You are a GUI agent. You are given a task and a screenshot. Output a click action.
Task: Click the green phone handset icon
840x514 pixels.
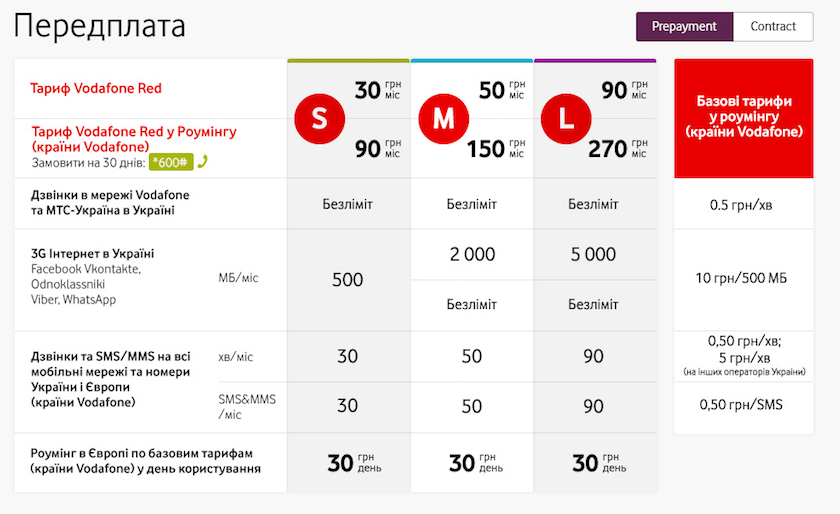click(202, 161)
